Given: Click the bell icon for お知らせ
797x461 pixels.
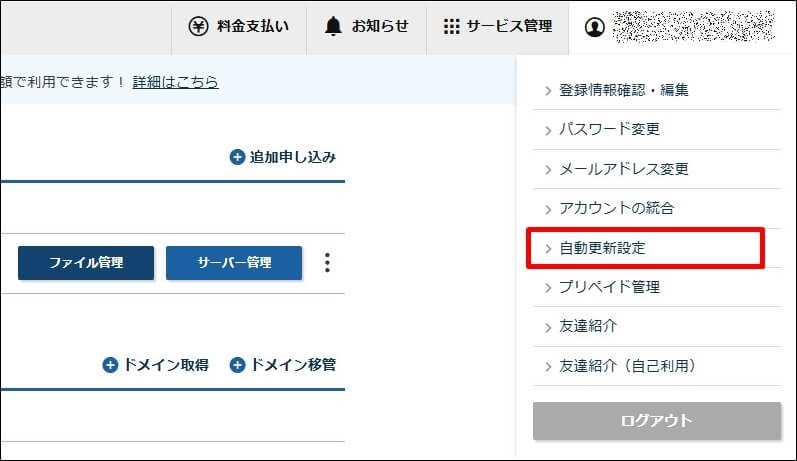Looking at the screenshot, I should point(333,27).
